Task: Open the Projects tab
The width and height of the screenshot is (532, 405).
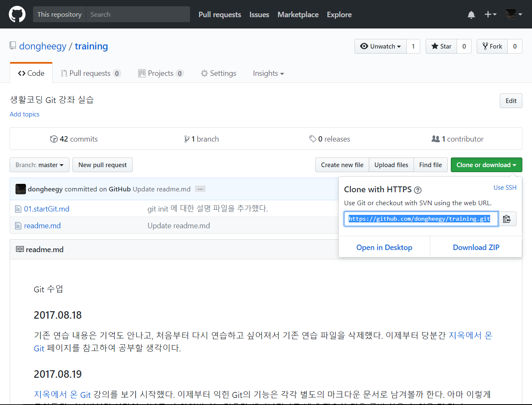Action: [161, 73]
